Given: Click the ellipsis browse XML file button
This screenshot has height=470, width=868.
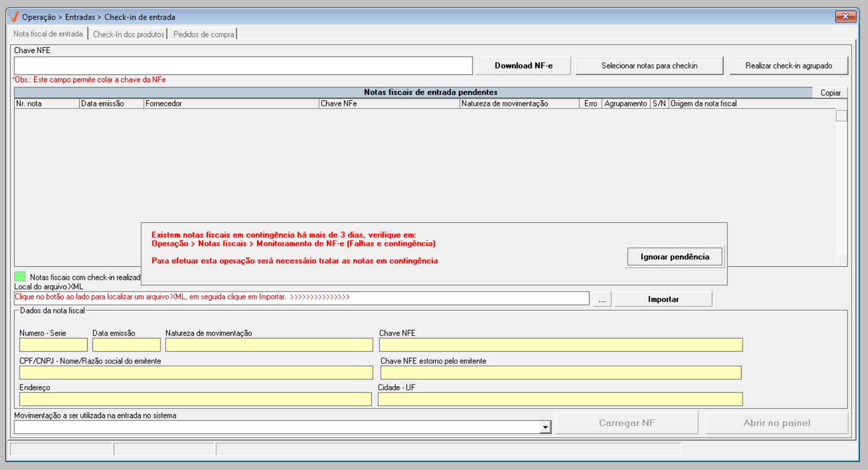Looking at the screenshot, I should [602, 299].
